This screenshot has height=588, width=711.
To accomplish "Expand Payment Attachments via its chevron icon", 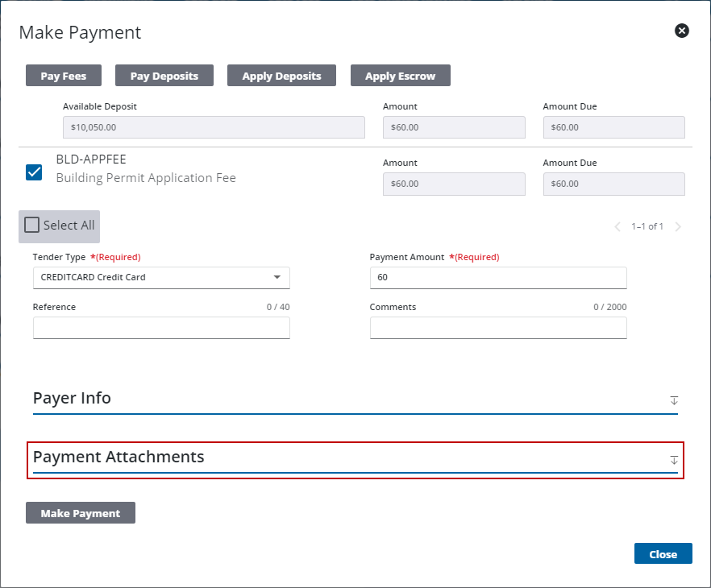I will pos(675,460).
